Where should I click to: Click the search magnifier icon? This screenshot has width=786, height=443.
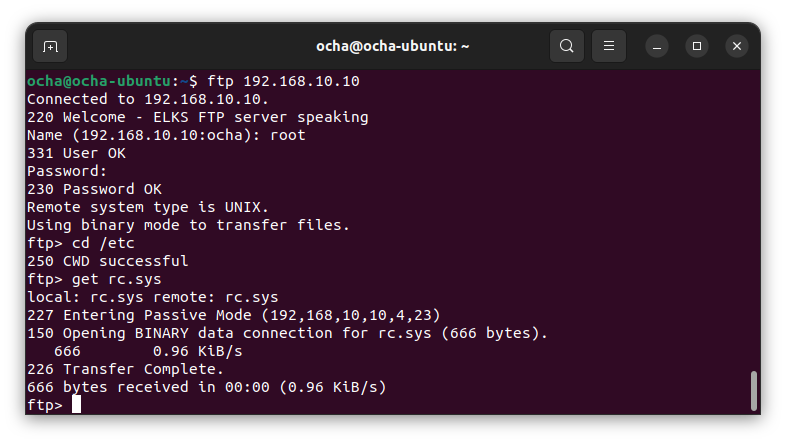(x=567, y=46)
